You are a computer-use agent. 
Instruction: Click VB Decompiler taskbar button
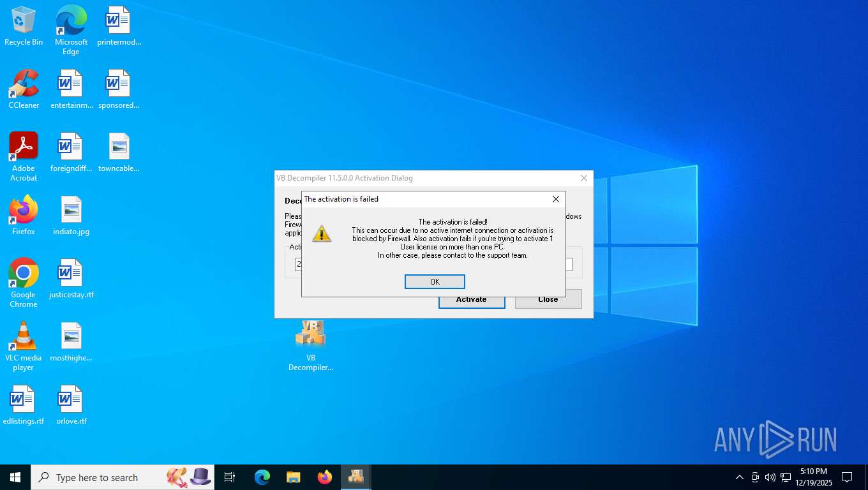(355, 477)
